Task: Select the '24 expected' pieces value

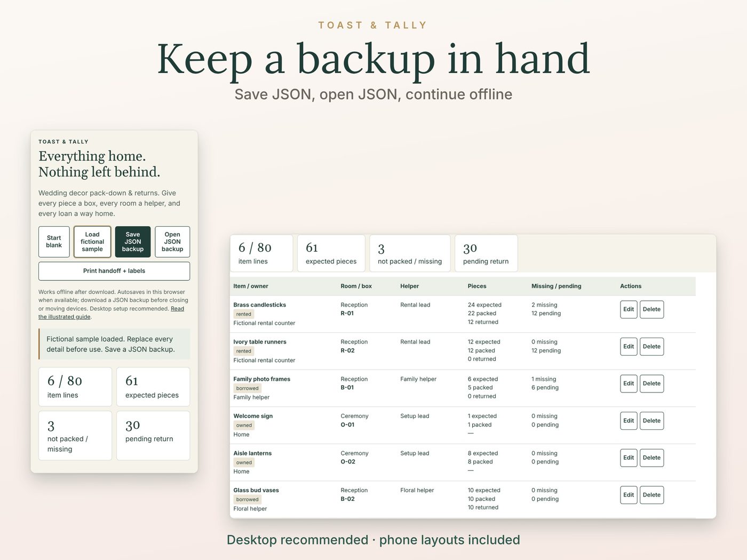Action: 484,305
